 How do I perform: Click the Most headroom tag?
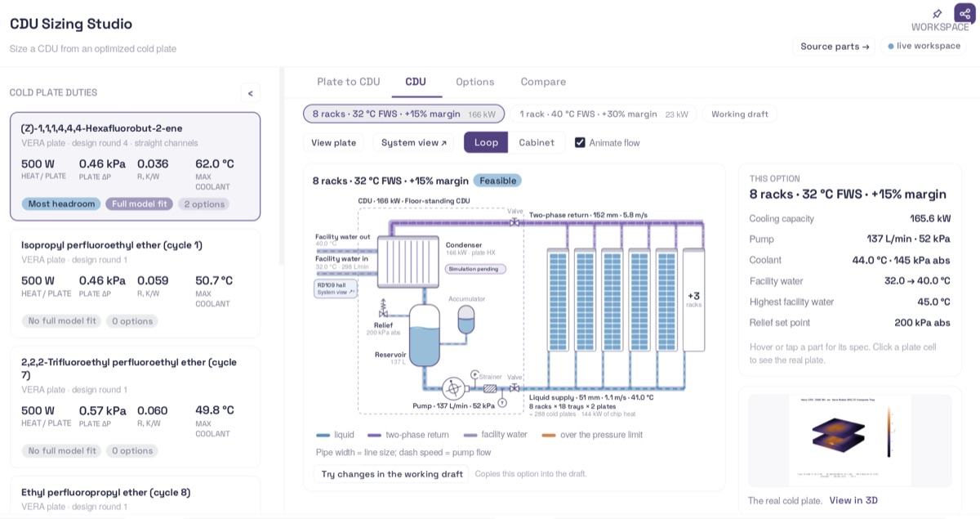(x=61, y=204)
